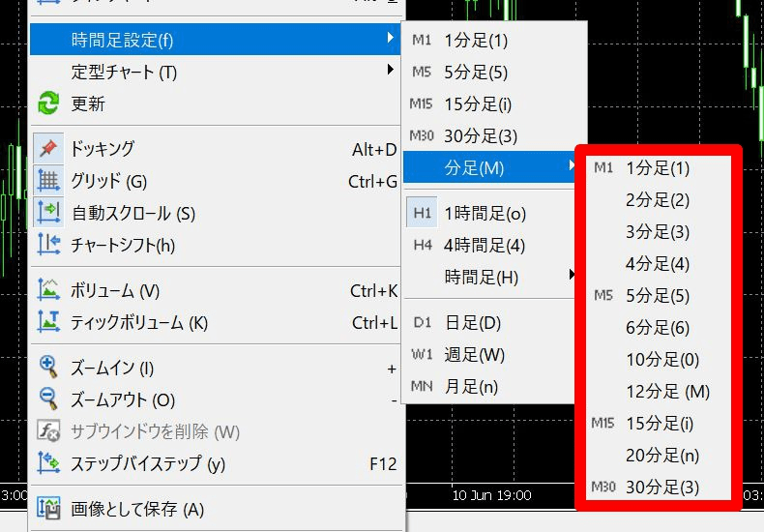The height and width of the screenshot is (532, 764).
Task: Choose 4時間足(4) timeframe
Action: click(x=484, y=245)
